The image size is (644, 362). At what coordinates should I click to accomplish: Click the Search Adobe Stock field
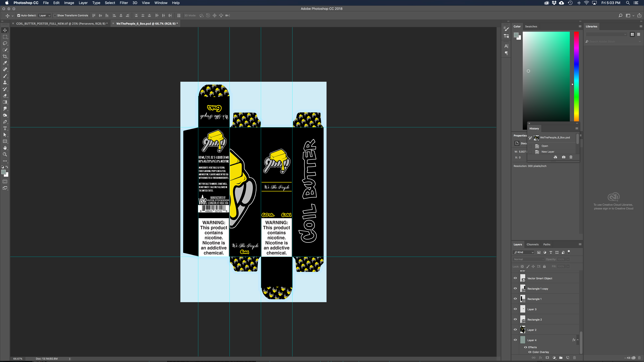click(613, 41)
